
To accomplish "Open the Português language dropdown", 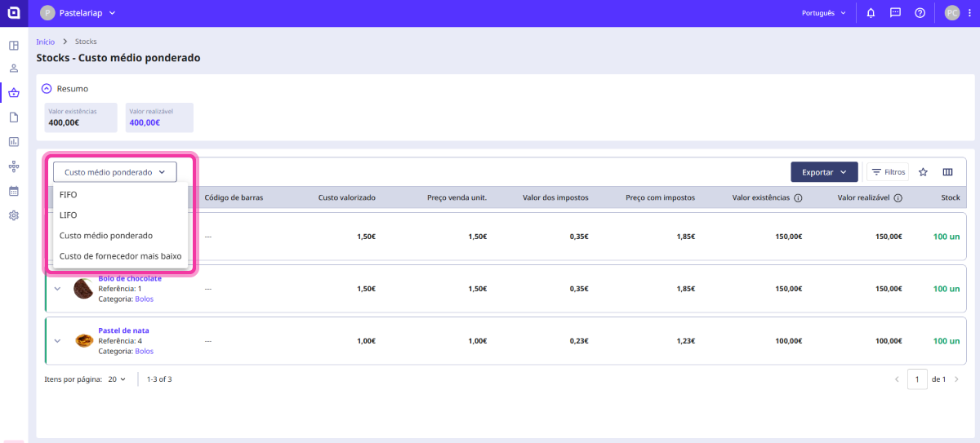I will click(824, 13).
